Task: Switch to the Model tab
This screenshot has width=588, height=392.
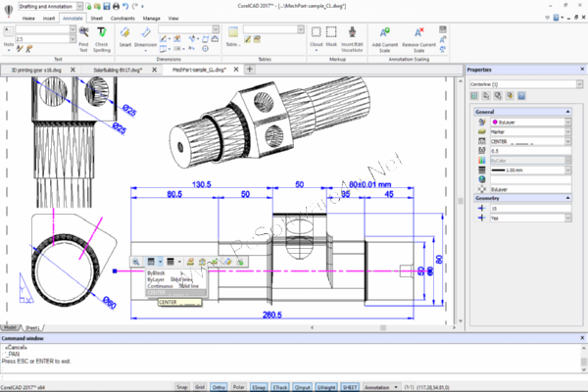Action: coord(10,327)
